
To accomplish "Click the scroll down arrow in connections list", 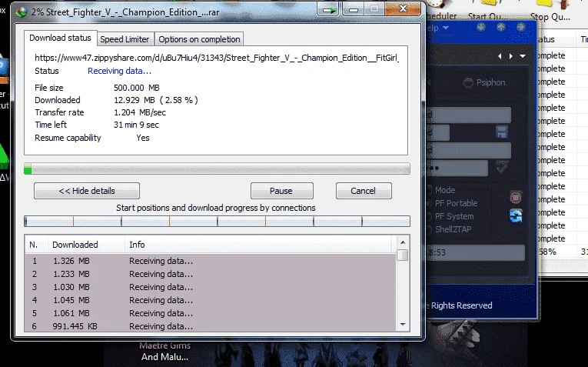I will click(x=403, y=324).
